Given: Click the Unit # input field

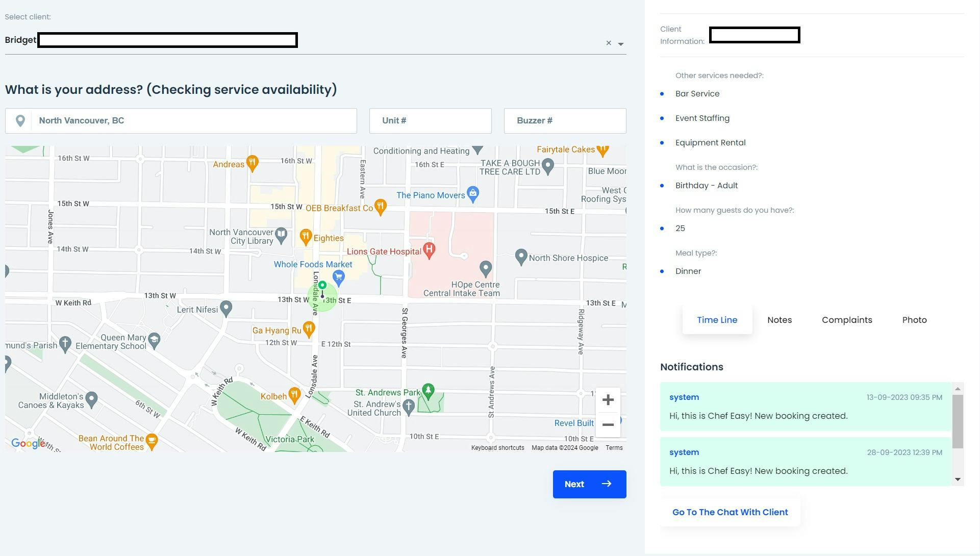Looking at the screenshot, I should point(430,121).
